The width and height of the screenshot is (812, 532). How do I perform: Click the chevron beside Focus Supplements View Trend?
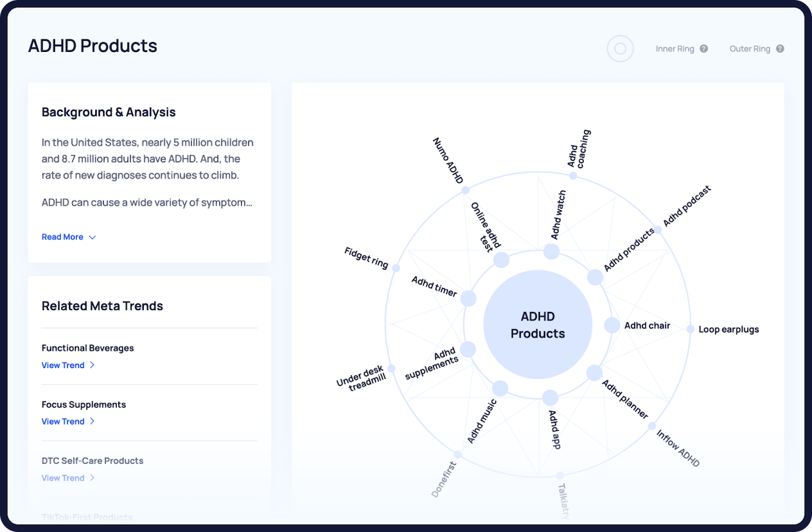[92, 422]
